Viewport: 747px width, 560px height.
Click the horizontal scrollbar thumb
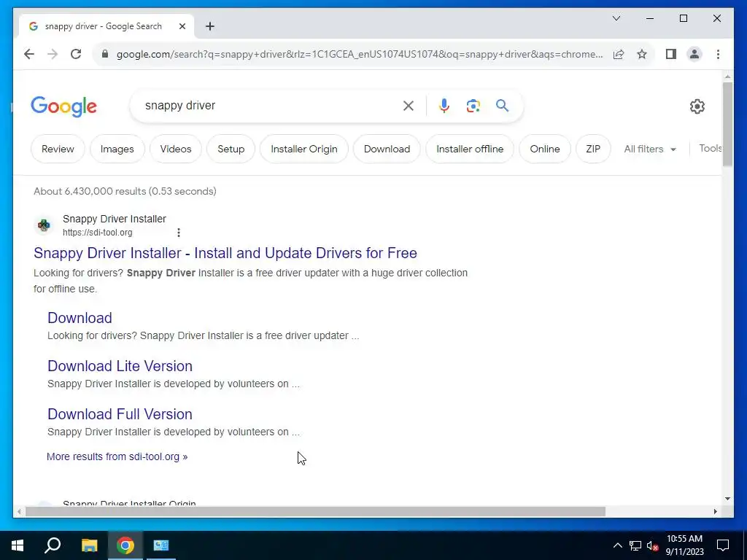point(315,511)
